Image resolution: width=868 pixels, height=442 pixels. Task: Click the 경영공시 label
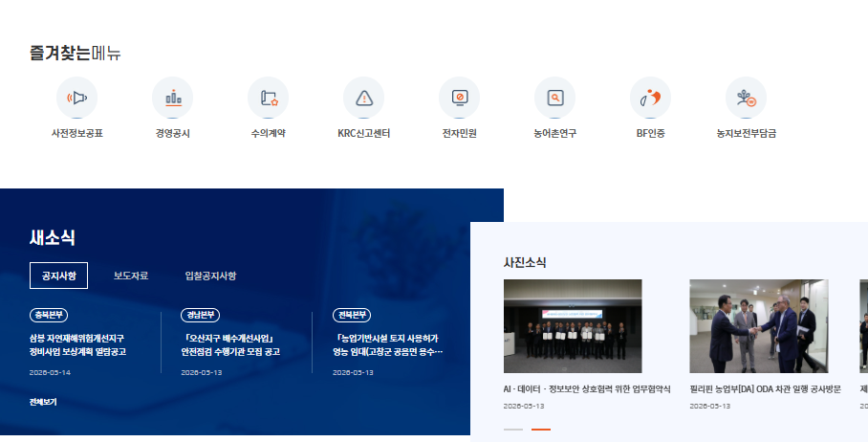pos(173,134)
